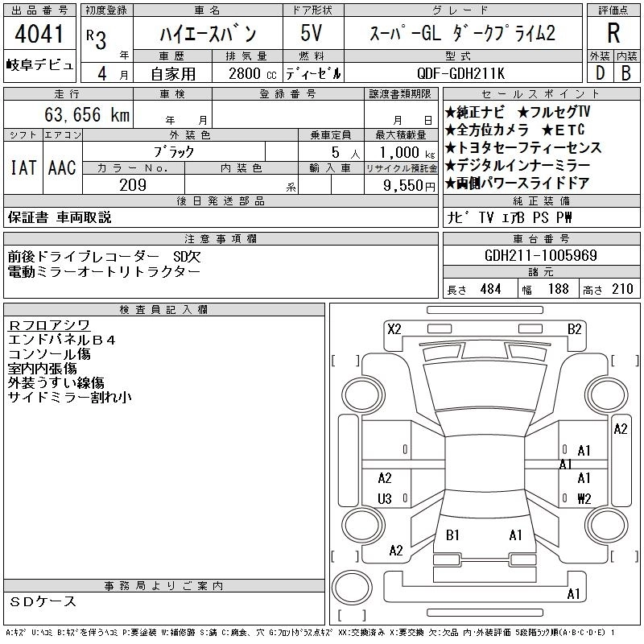The image size is (644, 644).
Task: Click the X2 damage mark on diagram
Action: coord(394,329)
